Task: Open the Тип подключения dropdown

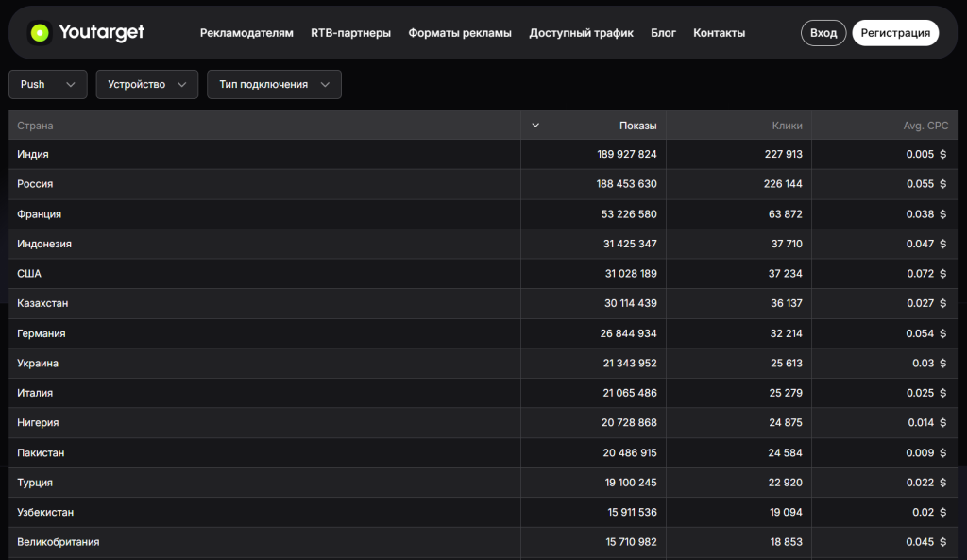Action: (274, 84)
